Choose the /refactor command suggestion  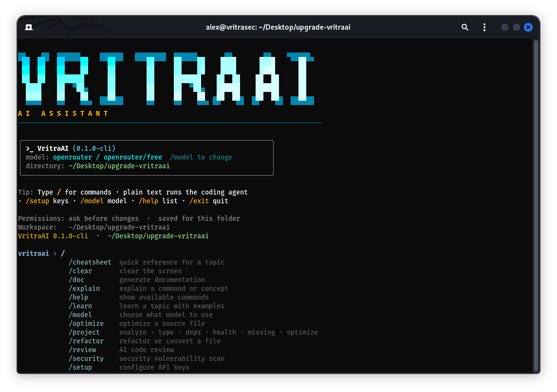pyautogui.click(x=86, y=341)
